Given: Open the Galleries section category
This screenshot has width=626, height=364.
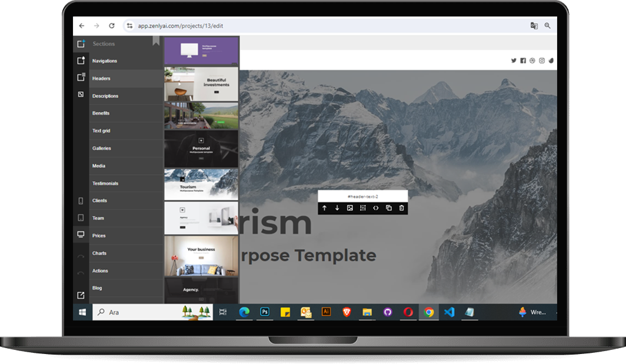Looking at the screenshot, I should click(126, 148).
